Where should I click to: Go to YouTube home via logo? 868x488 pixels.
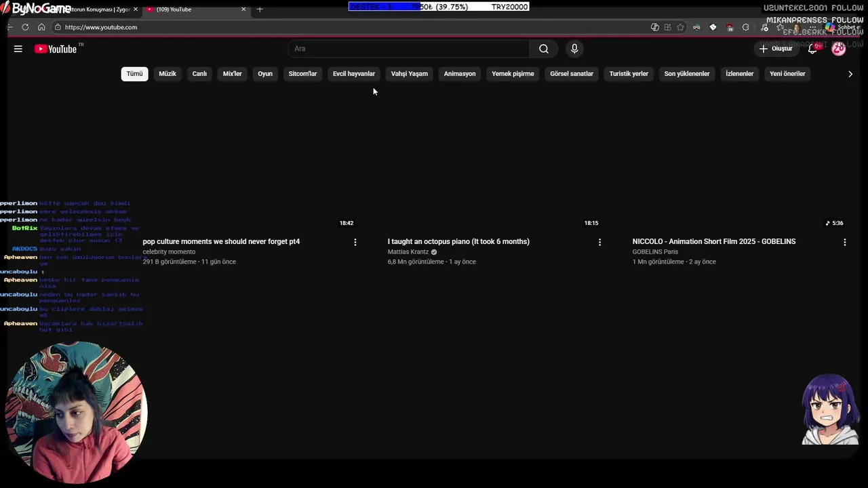click(56, 49)
